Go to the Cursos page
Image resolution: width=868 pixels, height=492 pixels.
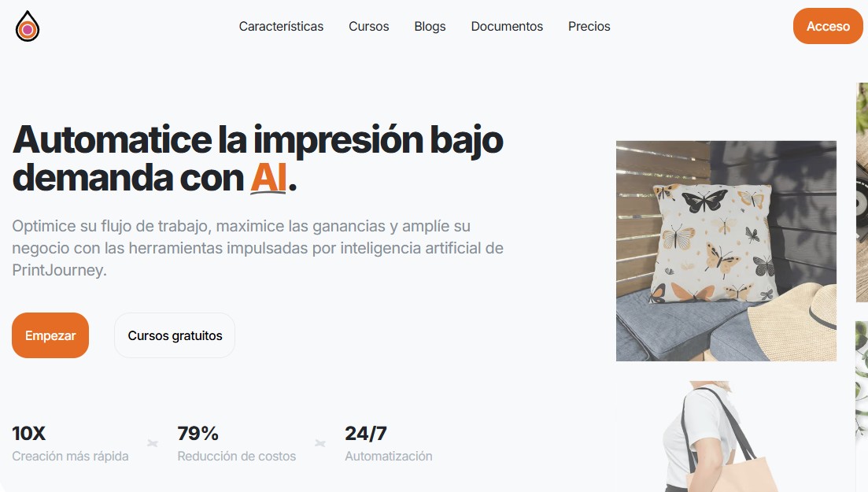(x=368, y=27)
